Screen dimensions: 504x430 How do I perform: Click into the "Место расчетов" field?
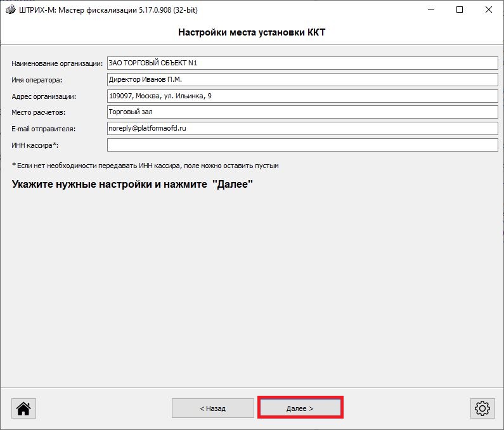(x=302, y=112)
